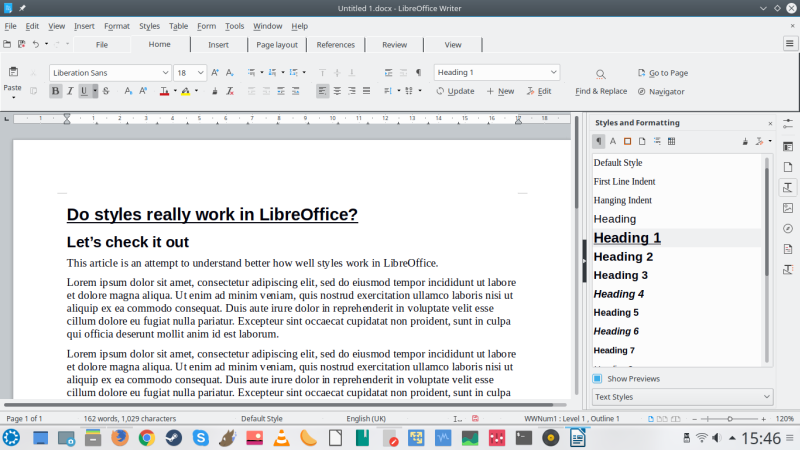Switch to the Page layout tab

pos(276,45)
